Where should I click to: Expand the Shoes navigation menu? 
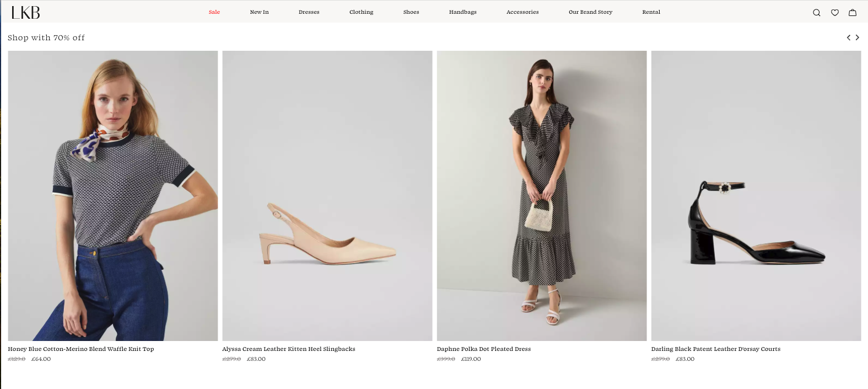411,12
